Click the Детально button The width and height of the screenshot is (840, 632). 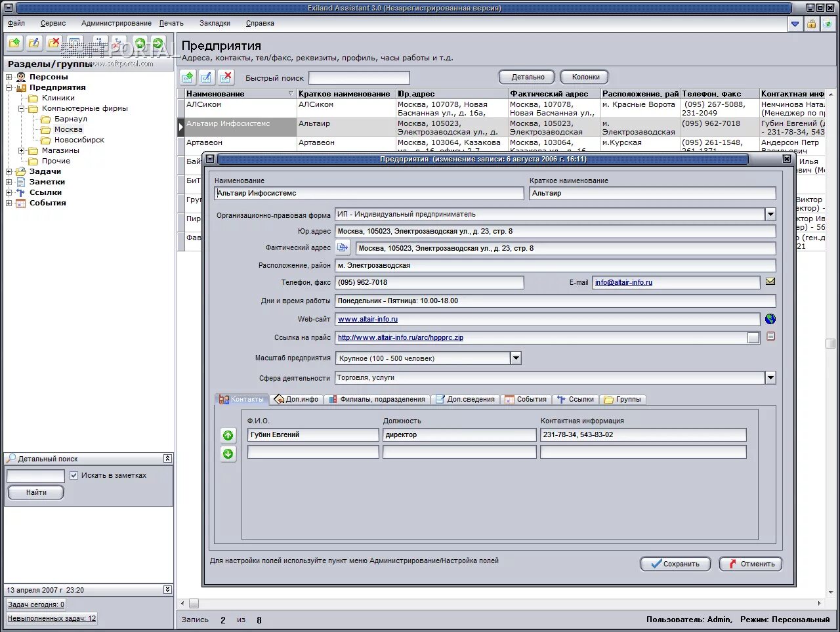click(527, 77)
